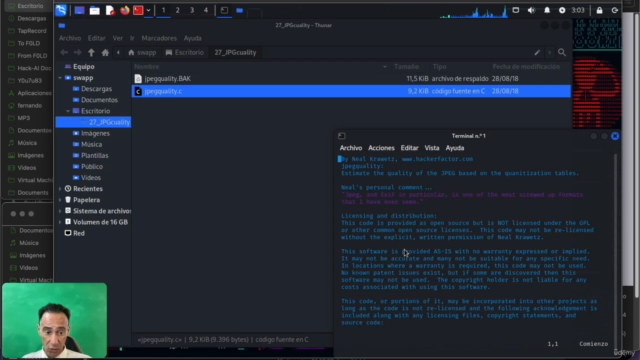Open the Acciones menu in the Terminal
This screenshot has width=640, height=360.
tap(381, 148)
